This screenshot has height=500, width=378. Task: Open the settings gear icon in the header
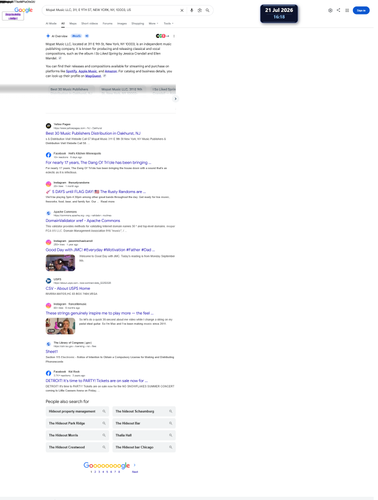click(330, 10)
